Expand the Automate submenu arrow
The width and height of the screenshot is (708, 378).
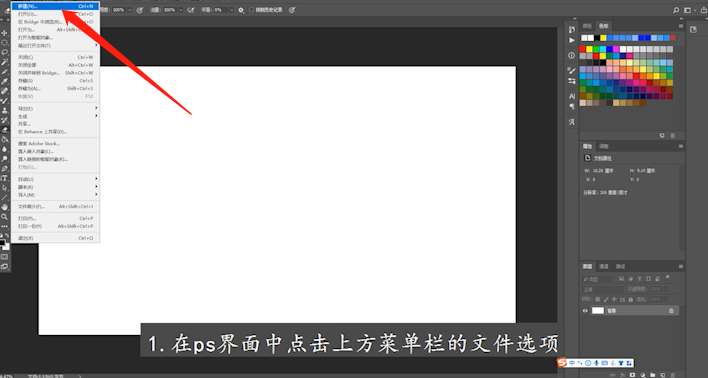[96, 179]
